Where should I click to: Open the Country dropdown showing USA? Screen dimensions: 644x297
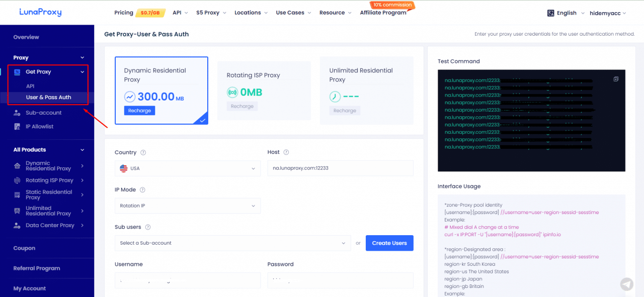[188, 168]
